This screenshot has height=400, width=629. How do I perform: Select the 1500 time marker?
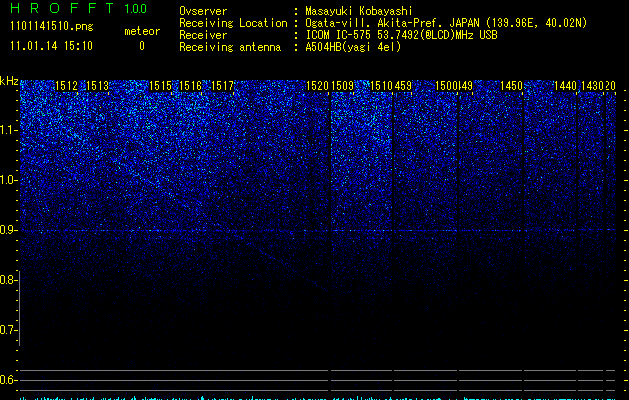click(x=446, y=86)
